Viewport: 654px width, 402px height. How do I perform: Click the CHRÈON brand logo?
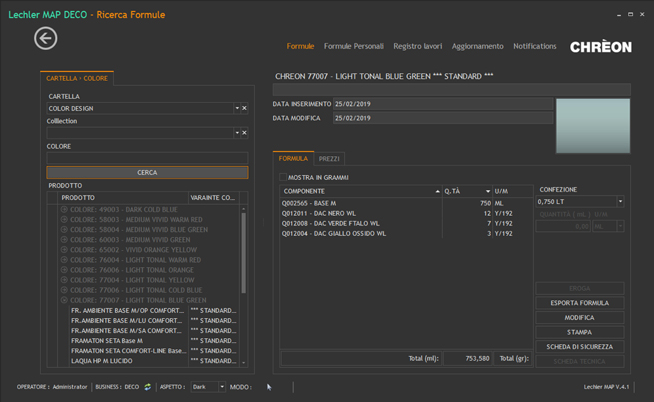pyautogui.click(x=601, y=47)
